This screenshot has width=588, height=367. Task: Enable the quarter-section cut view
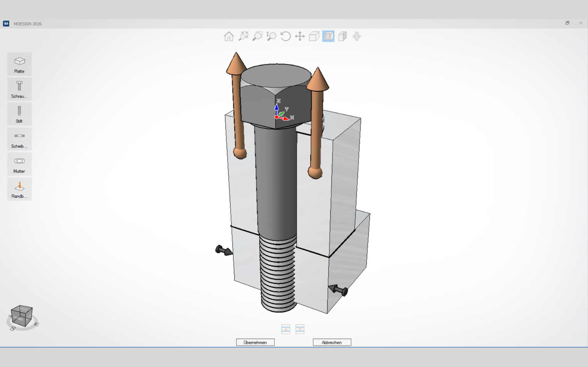(x=342, y=36)
